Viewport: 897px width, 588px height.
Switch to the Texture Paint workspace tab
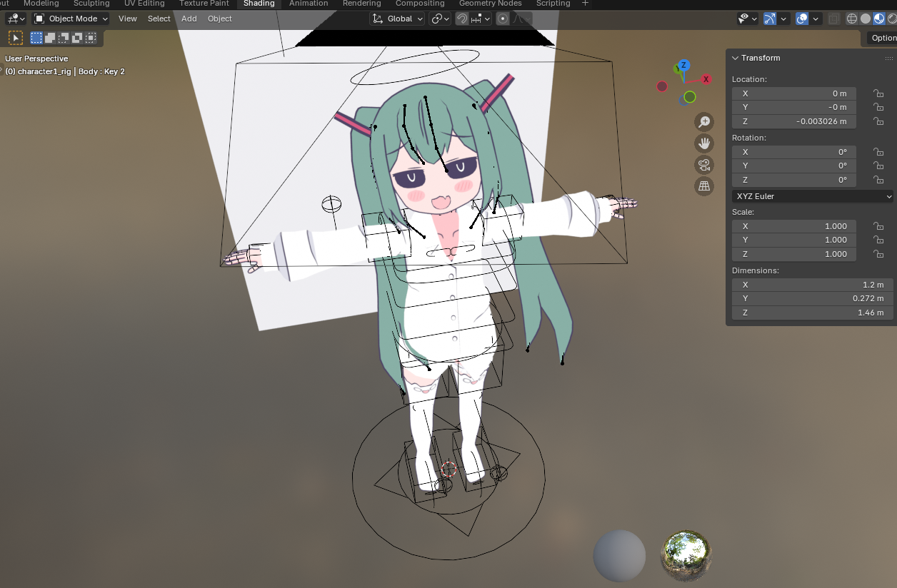204,4
